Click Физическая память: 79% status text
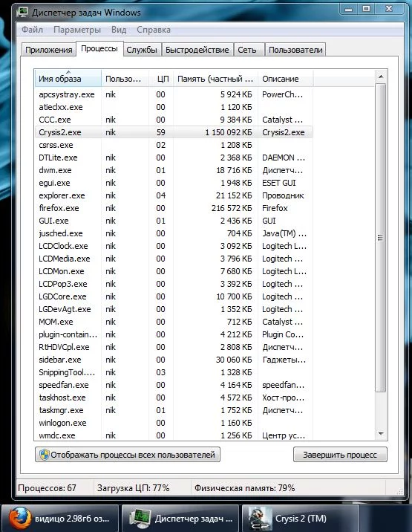412x532 pixels. tap(244, 488)
